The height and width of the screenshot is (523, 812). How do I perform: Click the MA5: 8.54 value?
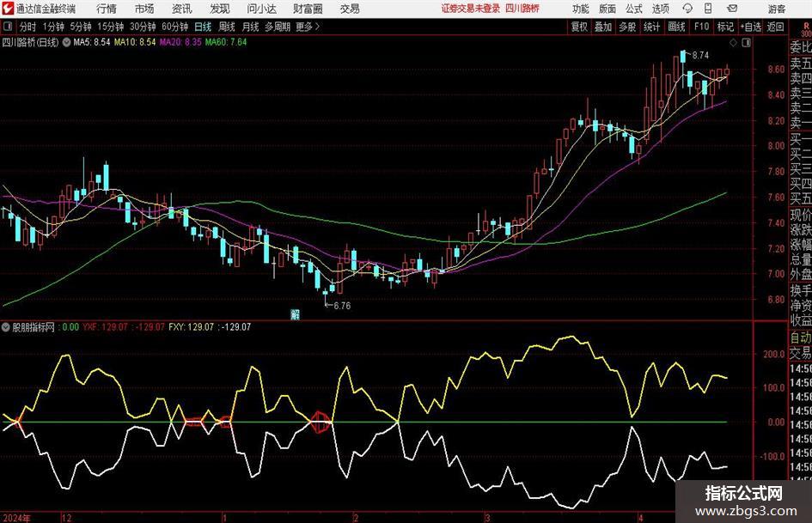92,42
